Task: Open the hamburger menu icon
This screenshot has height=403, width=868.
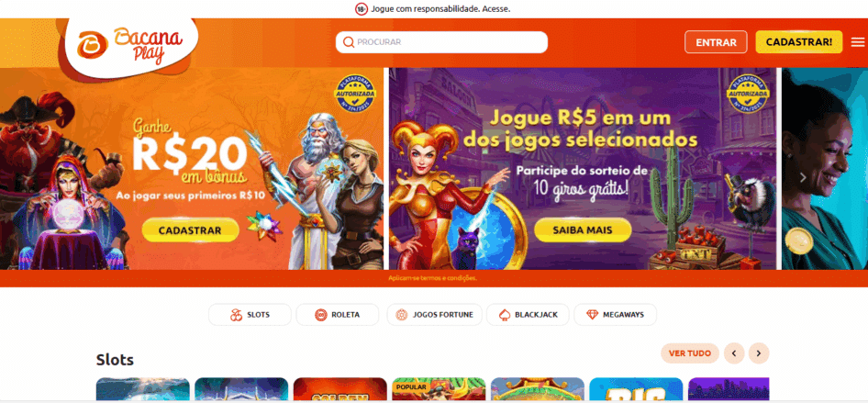Action: pyautogui.click(x=858, y=42)
